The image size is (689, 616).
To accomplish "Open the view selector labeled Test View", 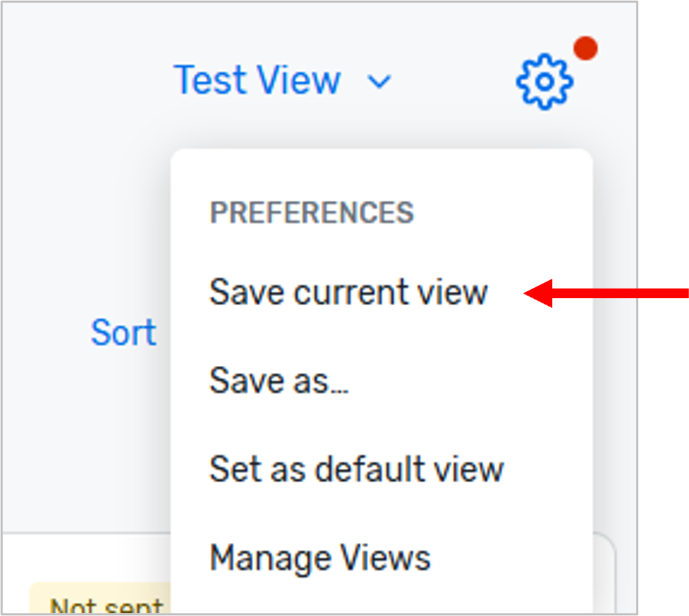I will pos(258,79).
